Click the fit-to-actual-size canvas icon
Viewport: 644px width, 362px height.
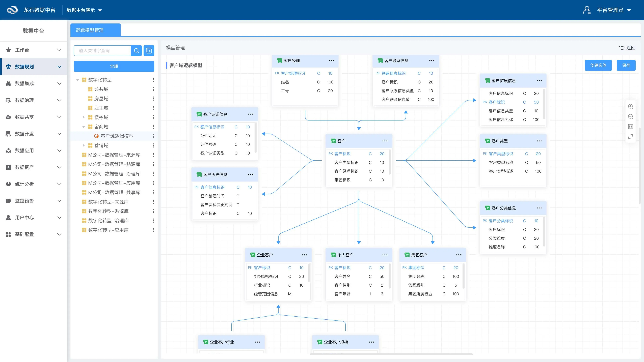(631, 127)
